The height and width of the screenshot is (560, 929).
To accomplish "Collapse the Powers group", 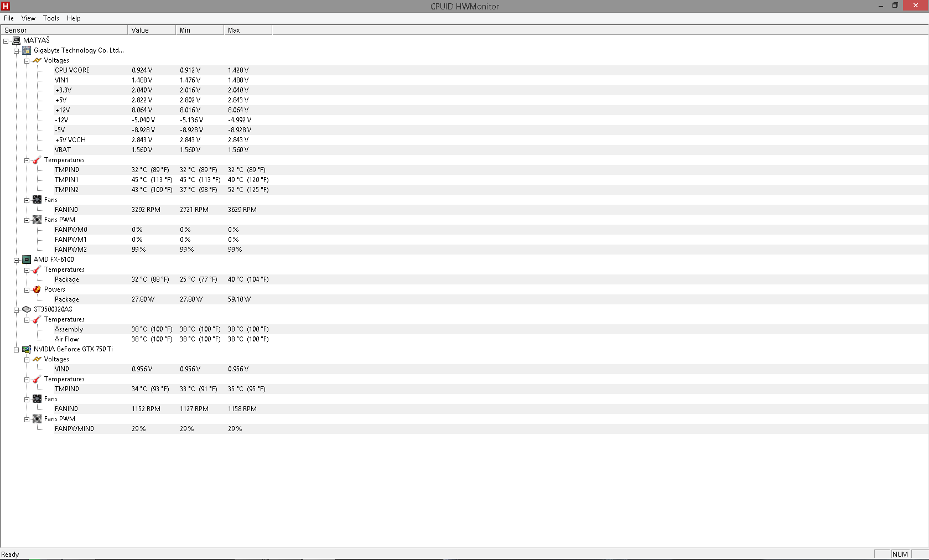I will point(27,290).
